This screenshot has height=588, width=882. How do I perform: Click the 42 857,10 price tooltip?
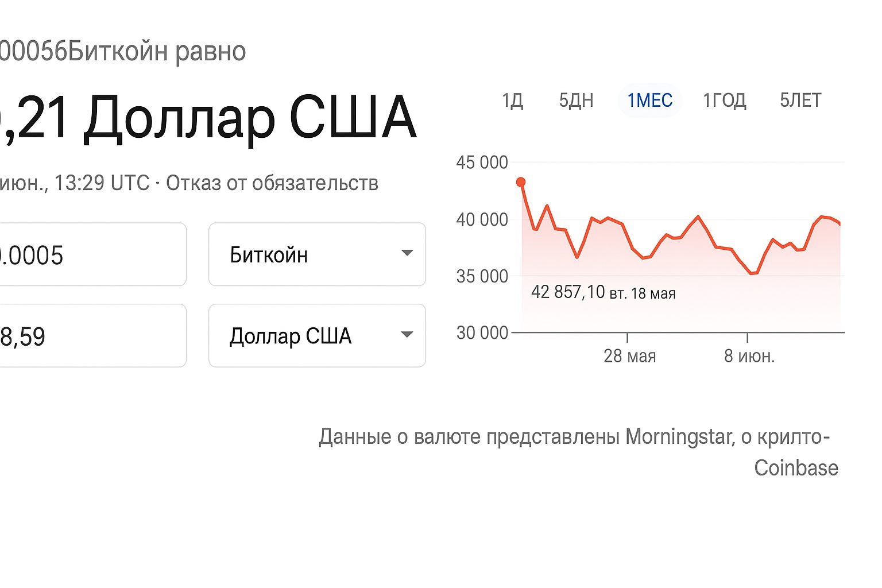click(x=603, y=292)
